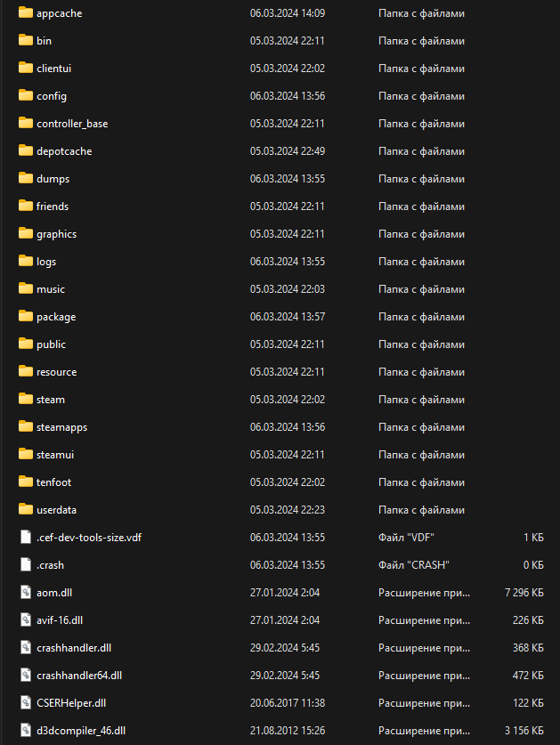560x745 pixels.
Task: Select the .cef-dev-tools-size.vdf file name
Action: [x=89, y=538]
